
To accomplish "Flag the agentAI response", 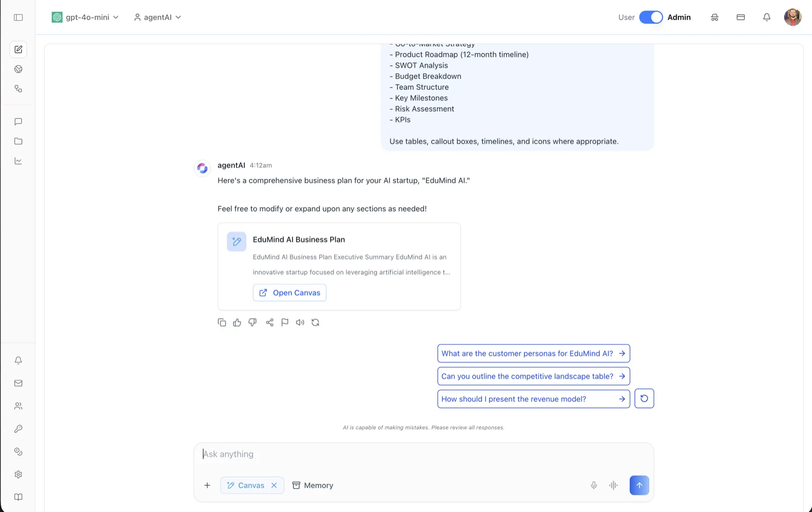I will point(285,322).
